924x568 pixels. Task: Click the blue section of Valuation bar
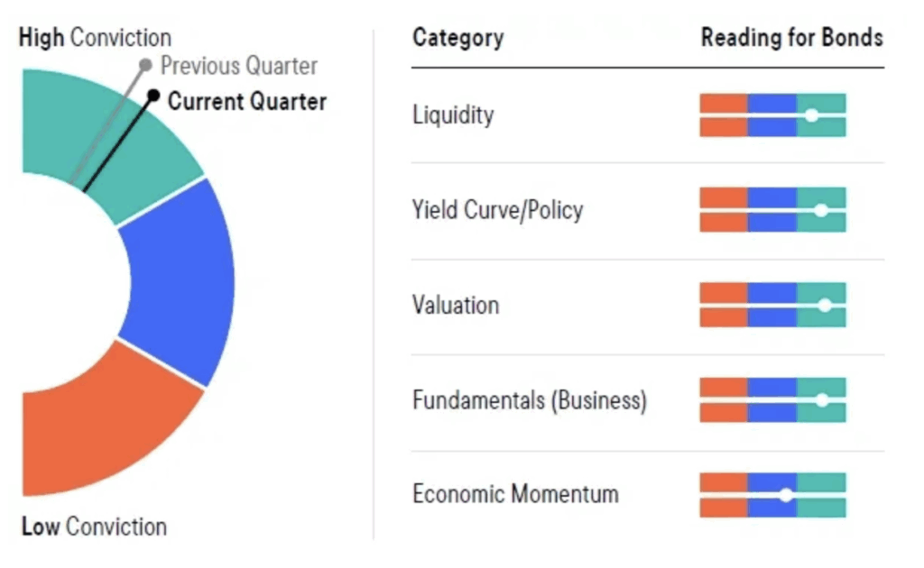click(772, 305)
